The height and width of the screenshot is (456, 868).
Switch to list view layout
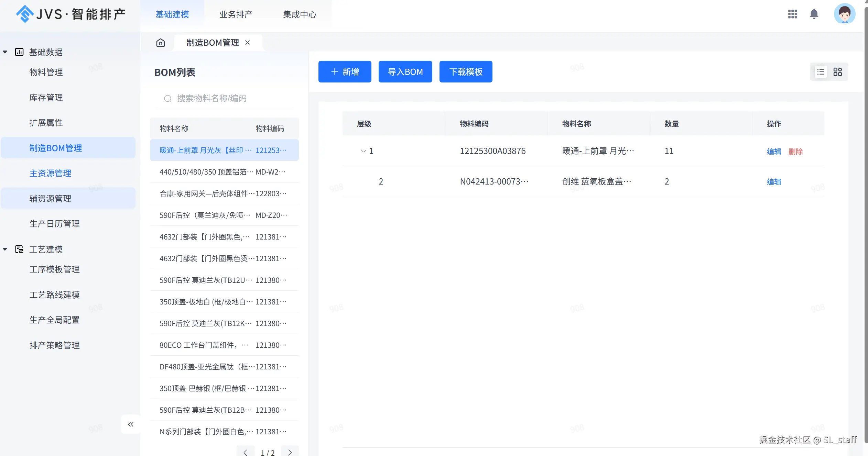(x=821, y=72)
